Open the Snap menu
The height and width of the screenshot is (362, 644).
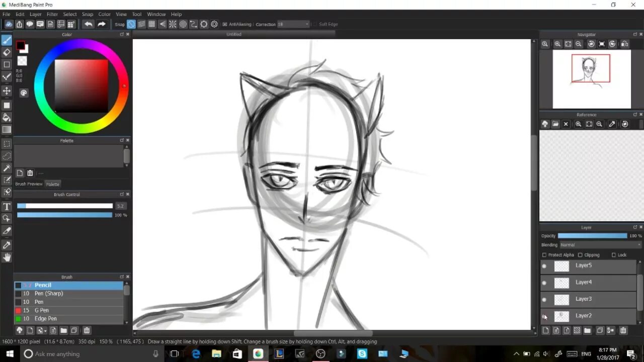point(88,14)
